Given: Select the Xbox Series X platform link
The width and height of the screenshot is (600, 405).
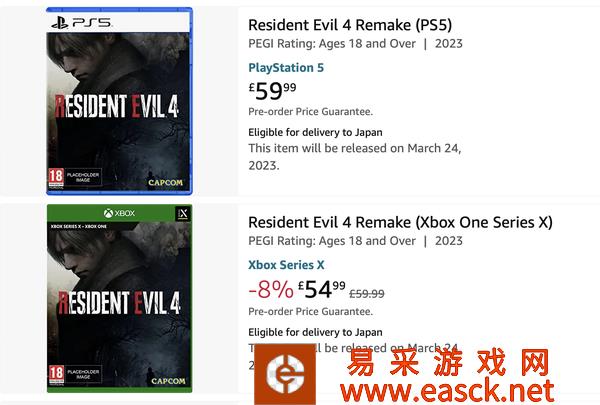Looking at the screenshot, I should 286,265.
